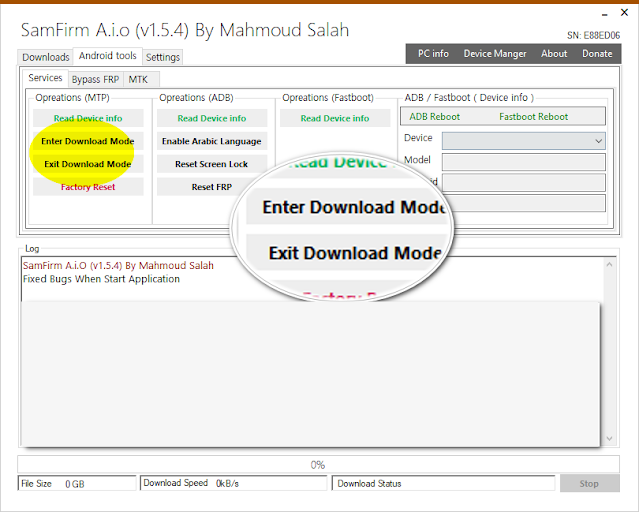Switch to Android tools tab
Screen dimensions: 639x512
tap(108, 56)
